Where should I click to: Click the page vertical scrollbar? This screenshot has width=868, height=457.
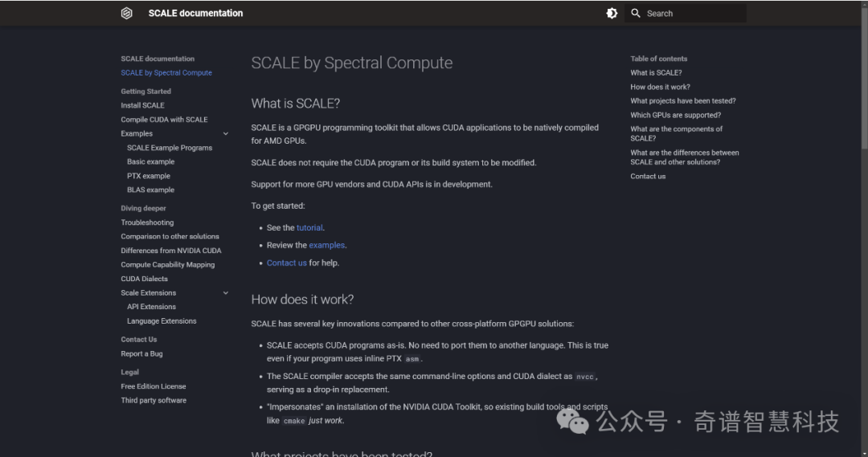point(864,77)
